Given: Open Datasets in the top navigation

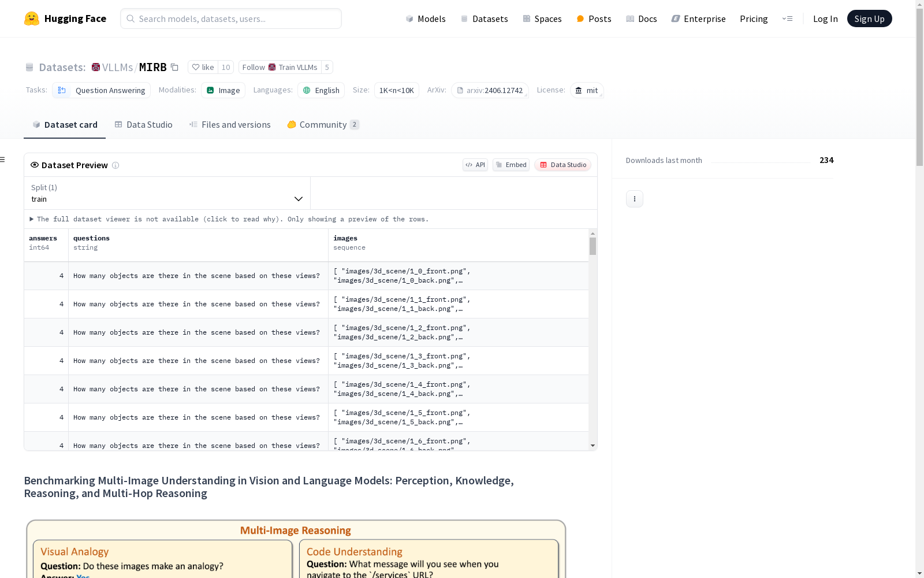Looking at the screenshot, I should pyautogui.click(x=484, y=18).
